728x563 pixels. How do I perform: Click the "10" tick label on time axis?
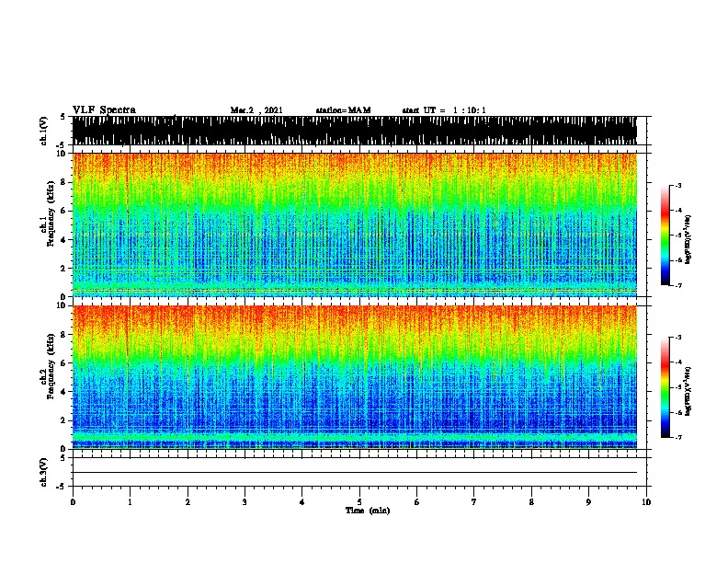pyautogui.click(x=646, y=501)
